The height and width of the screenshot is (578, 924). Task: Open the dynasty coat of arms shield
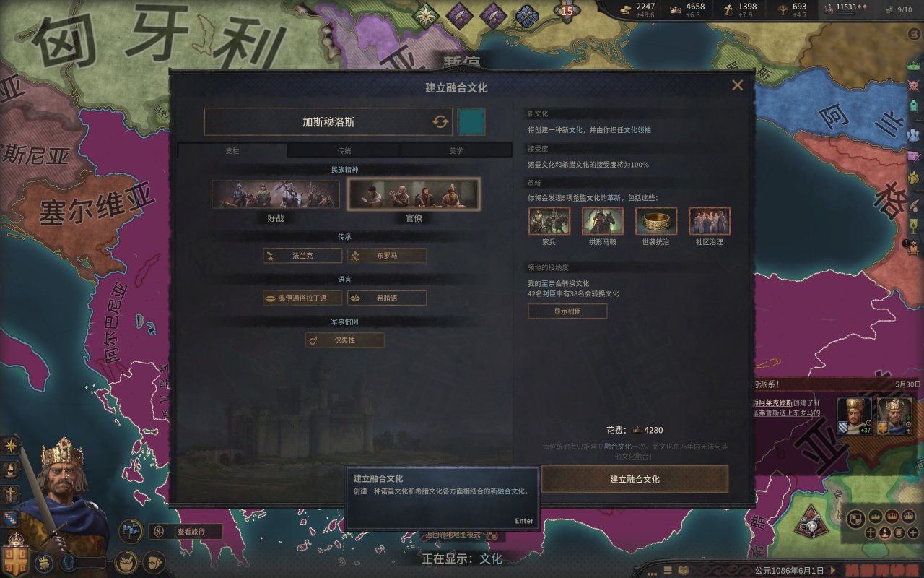click(12, 518)
